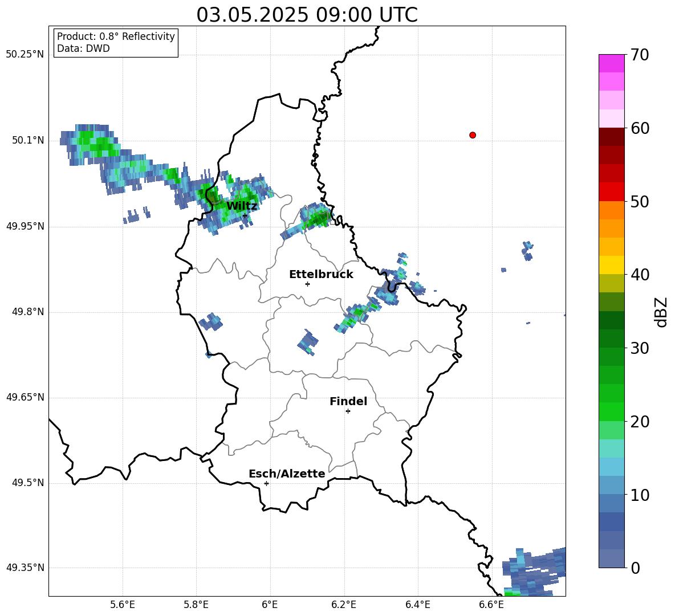The image size is (675, 616).
Task: Click the Findel location cross marker
Action: click(348, 411)
